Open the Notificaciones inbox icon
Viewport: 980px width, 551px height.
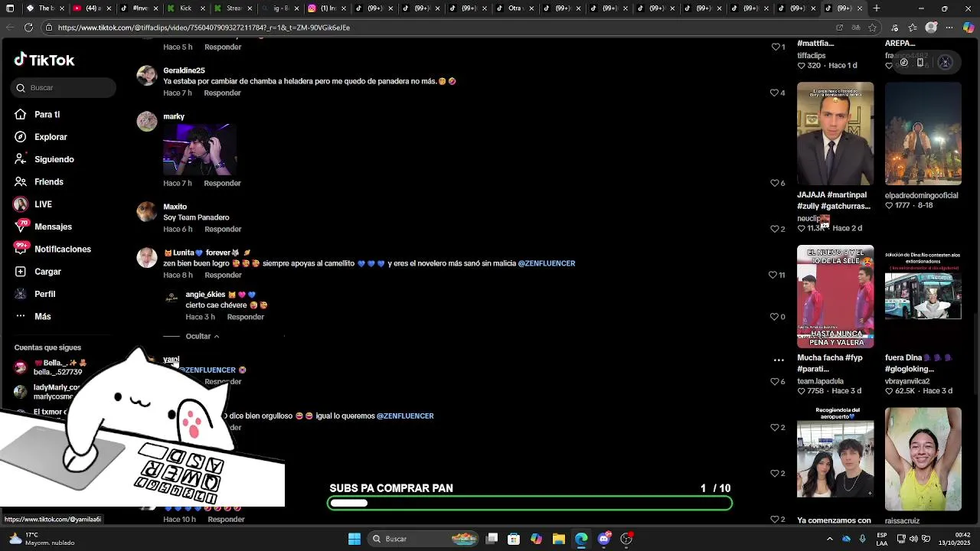21,249
